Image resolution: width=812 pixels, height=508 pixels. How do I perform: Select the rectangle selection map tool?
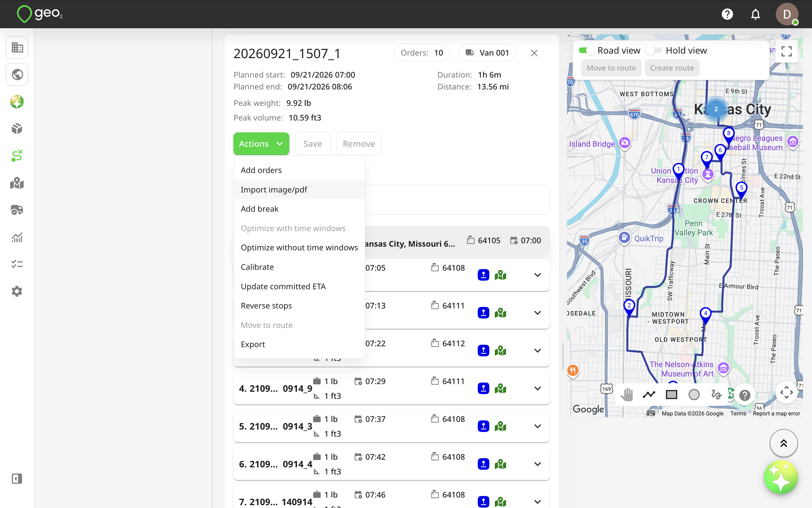click(671, 395)
